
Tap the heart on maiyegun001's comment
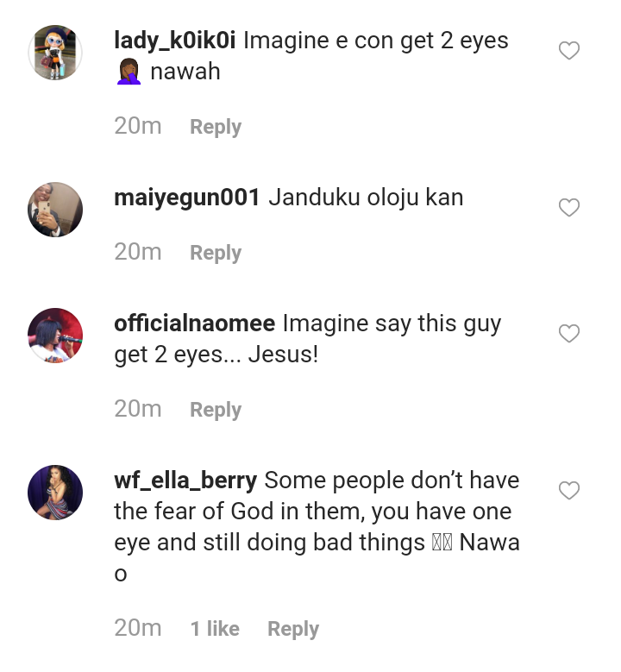[x=569, y=208]
